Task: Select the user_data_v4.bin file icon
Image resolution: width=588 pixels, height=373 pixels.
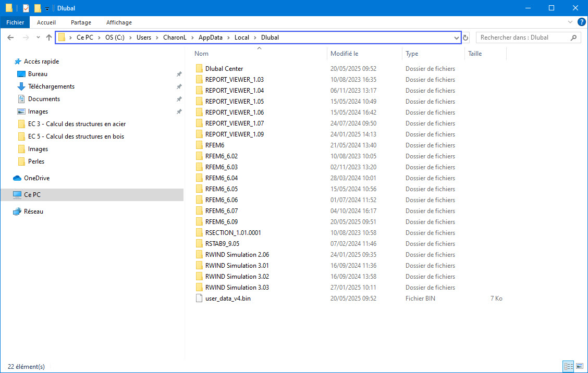Action: [199, 299]
